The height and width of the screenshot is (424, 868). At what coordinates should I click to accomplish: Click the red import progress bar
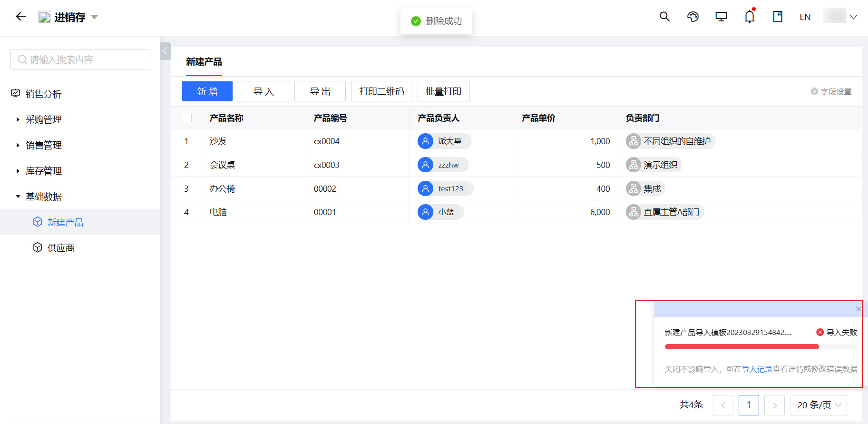(742, 347)
